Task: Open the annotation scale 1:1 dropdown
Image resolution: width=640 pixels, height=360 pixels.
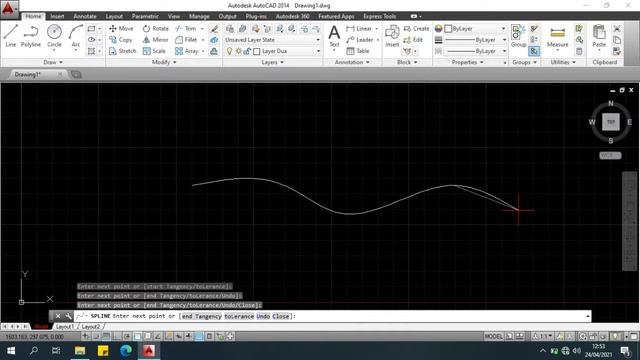Action: [x=543, y=336]
